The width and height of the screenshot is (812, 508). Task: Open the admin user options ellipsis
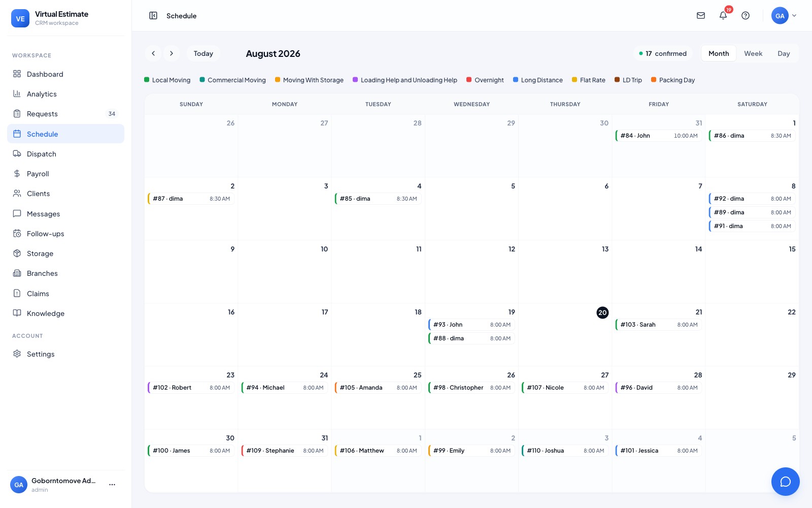(112, 485)
